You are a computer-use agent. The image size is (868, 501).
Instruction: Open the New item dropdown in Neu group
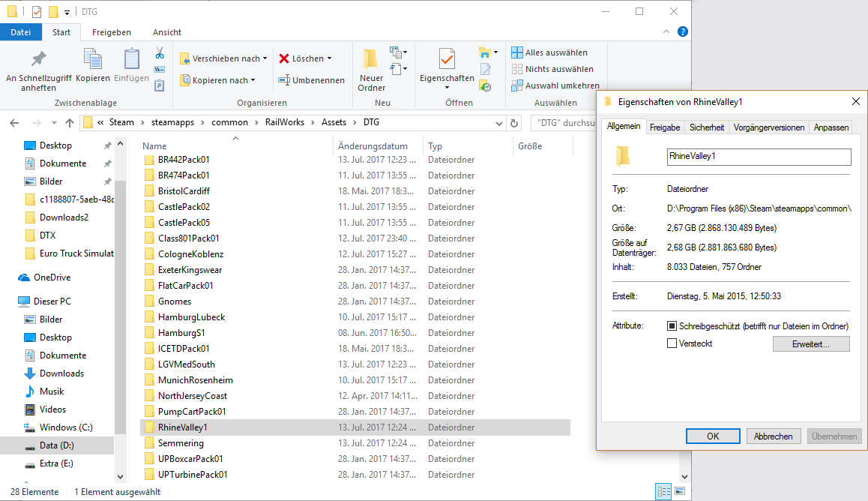[398, 52]
